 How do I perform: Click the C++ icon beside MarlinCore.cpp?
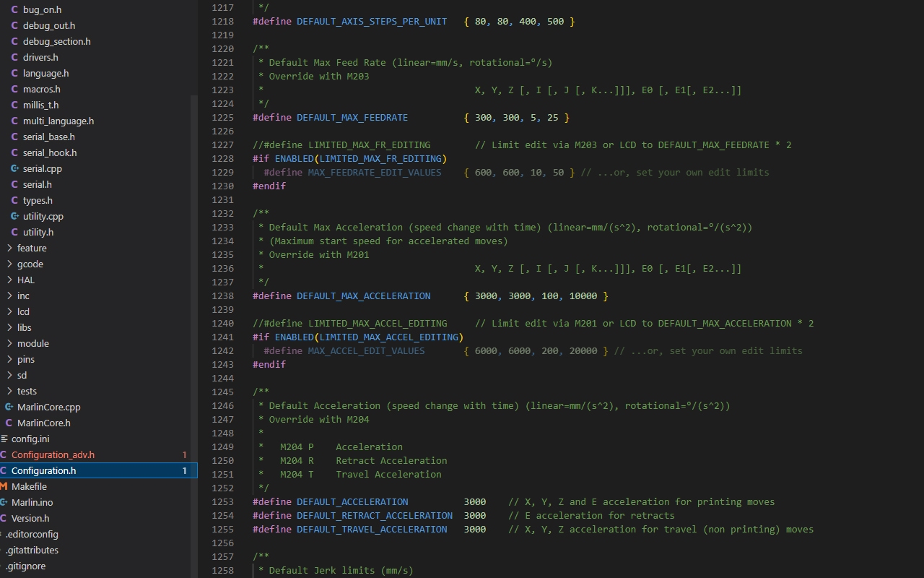9,407
